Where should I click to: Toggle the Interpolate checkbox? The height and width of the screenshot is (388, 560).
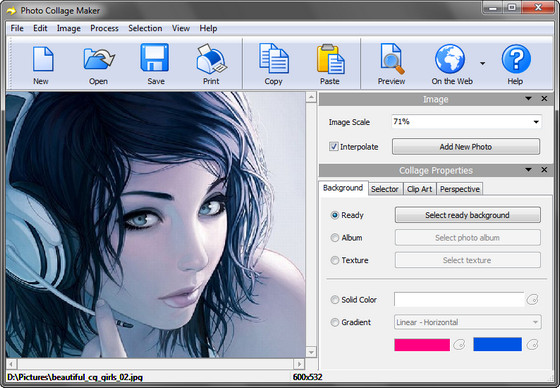click(334, 146)
